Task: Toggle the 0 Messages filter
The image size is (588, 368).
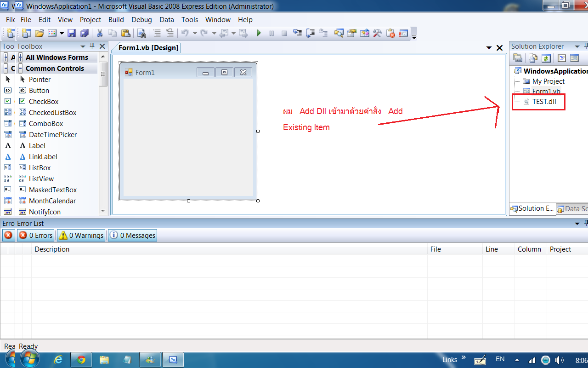Action: [x=132, y=236]
